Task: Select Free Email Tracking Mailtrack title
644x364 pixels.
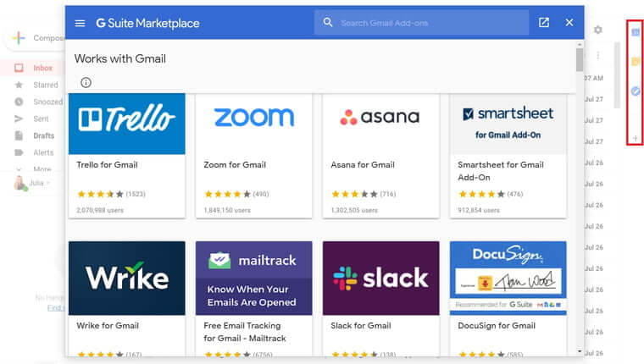Action: (245, 332)
